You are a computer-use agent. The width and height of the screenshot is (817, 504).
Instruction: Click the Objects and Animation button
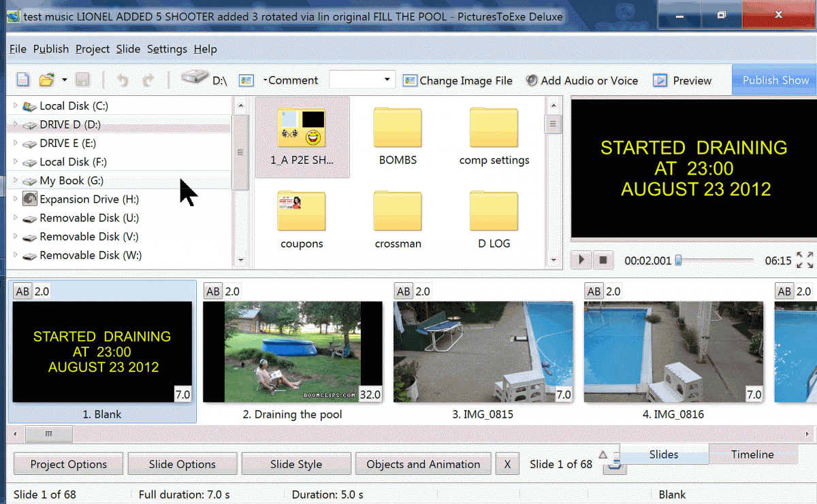click(423, 464)
